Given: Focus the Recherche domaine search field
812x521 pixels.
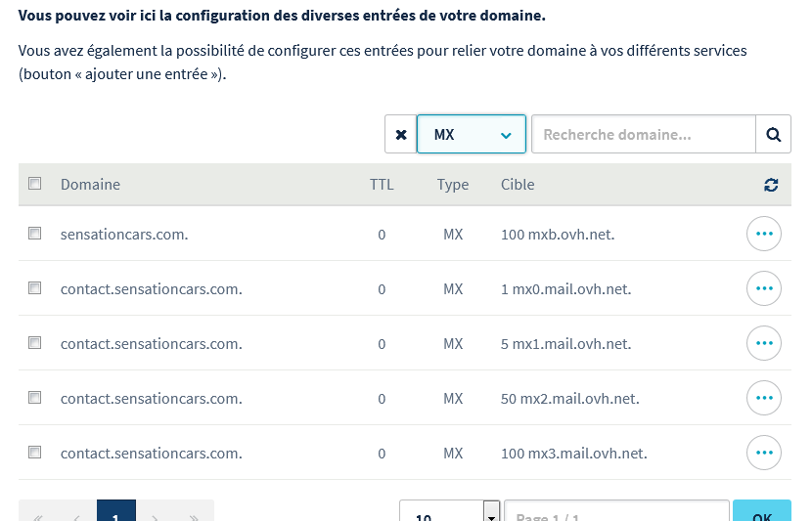Looking at the screenshot, I should (x=643, y=135).
